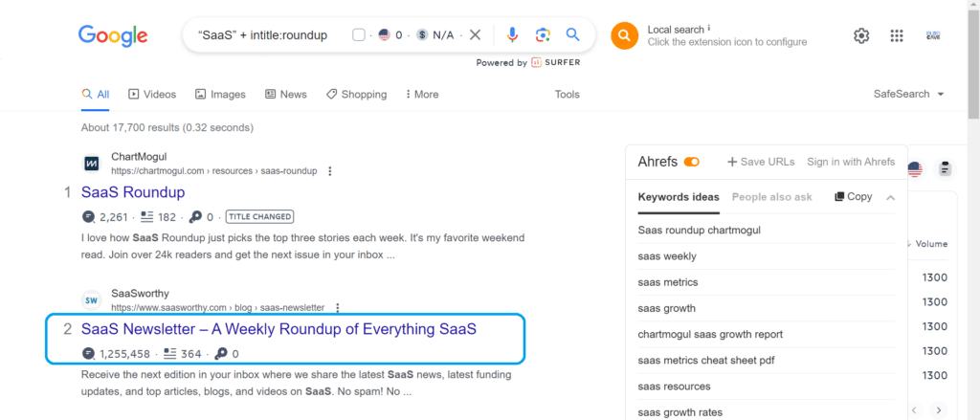Open Google settings gear icon
Viewport: 980px width, 420px height.
tap(861, 35)
